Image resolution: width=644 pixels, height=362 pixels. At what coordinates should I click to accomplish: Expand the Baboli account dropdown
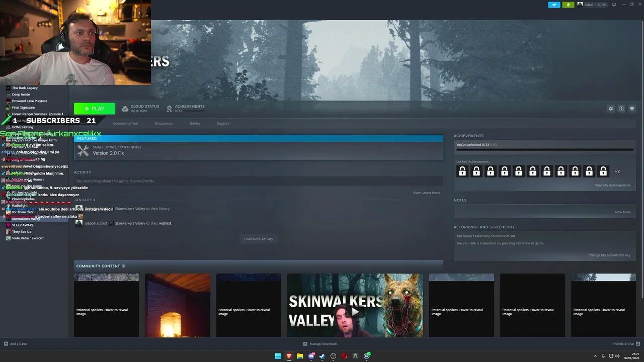(x=595, y=5)
